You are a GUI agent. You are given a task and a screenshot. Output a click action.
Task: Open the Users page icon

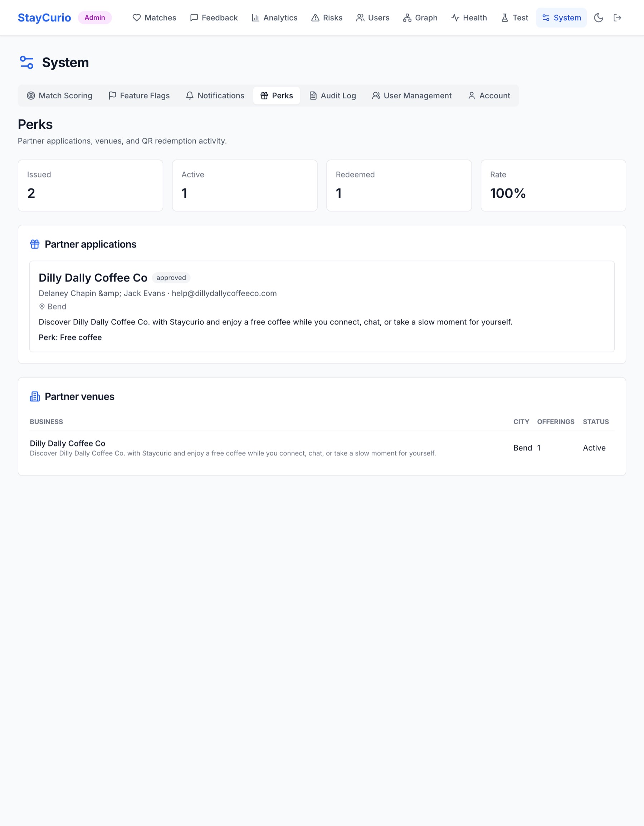pyautogui.click(x=360, y=18)
